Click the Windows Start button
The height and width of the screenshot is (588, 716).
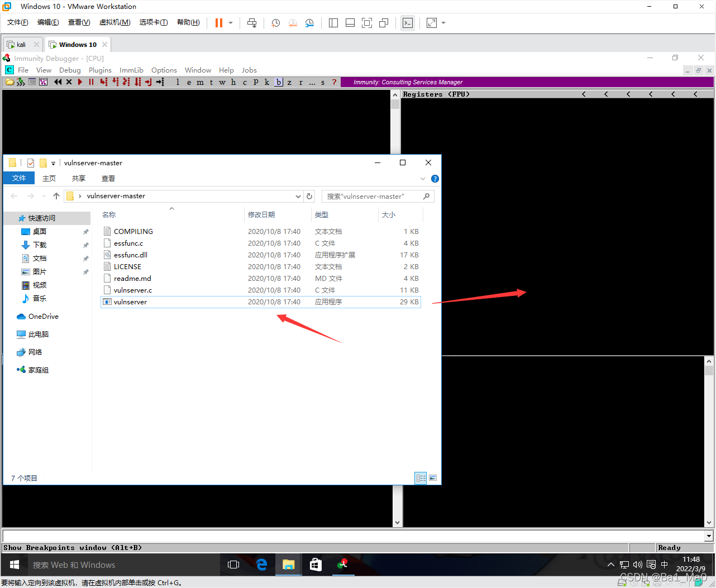pyautogui.click(x=15, y=565)
